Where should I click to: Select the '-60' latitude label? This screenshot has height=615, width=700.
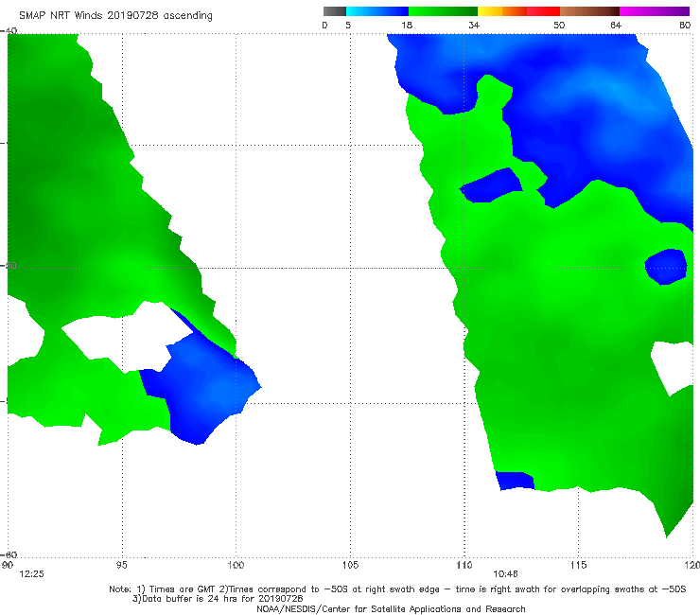pos(9,554)
